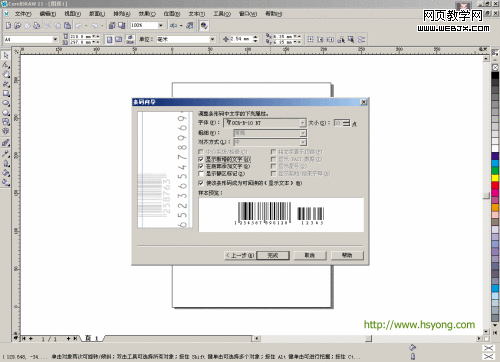The height and width of the screenshot is (362, 500).
Task: Select the Polygon tool
Action: (6, 113)
